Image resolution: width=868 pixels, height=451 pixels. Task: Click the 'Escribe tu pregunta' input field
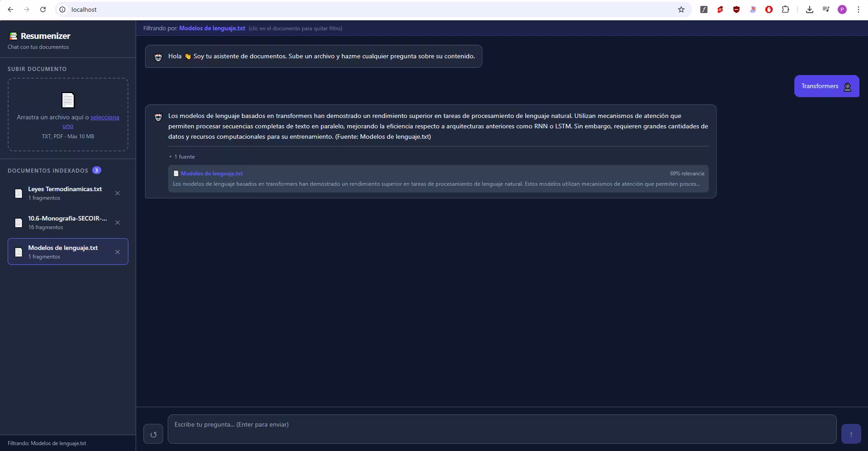[x=502, y=429]
